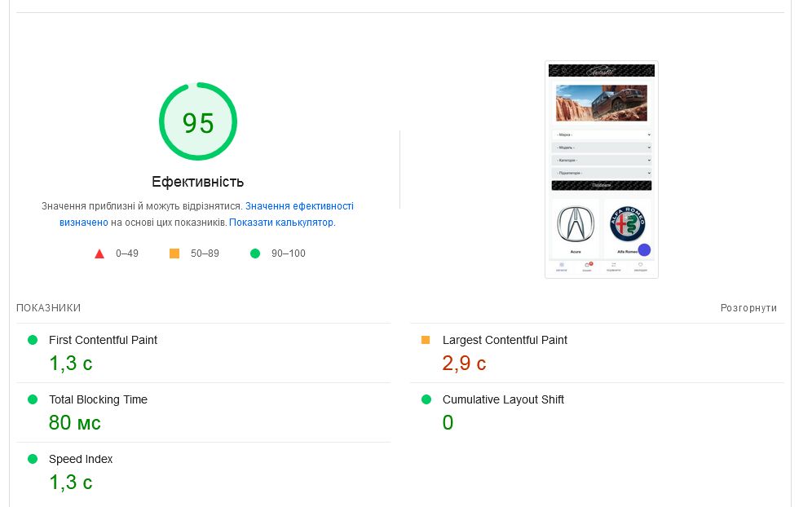The height and width of the screenshot is (507, 812).
Task: Expand the Largest Contentful Paint metric label
Action: [505, 340]
